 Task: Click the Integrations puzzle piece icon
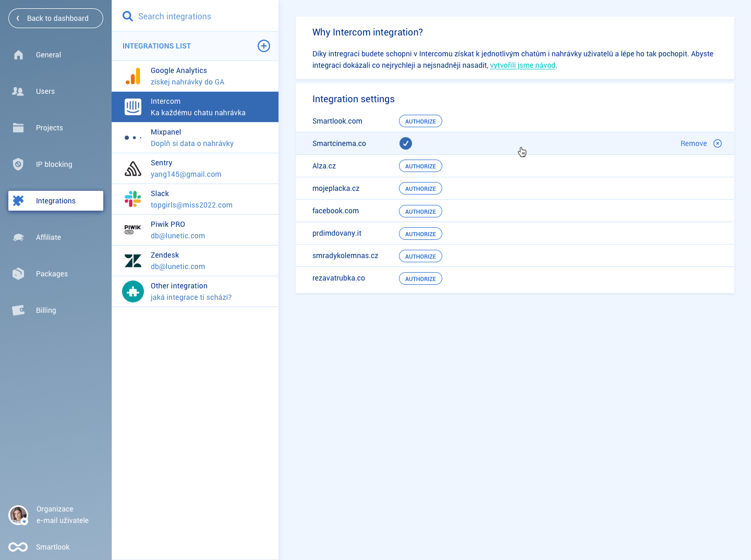tap(18, 201)
